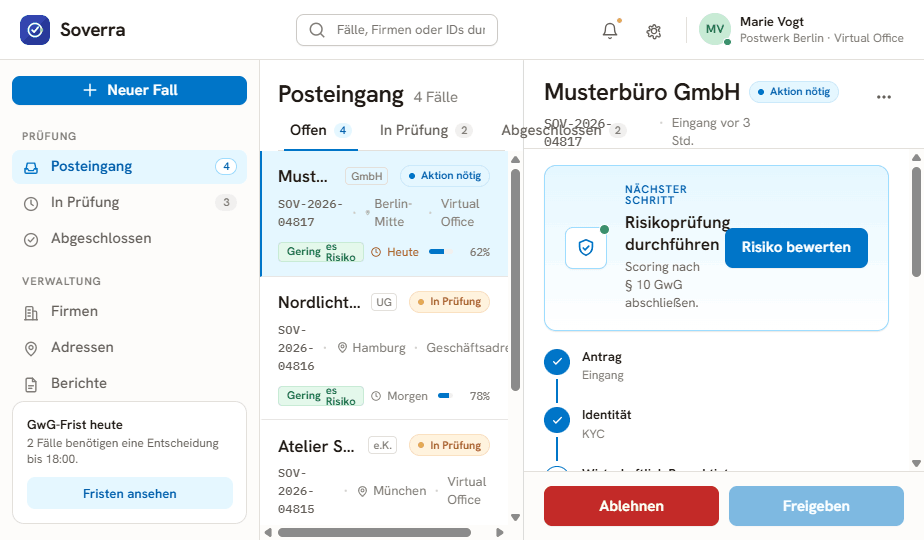Viewport: 924px width, 540px height.
Task: Open Adressen in the sidebar
Action: click(x=129, y=347)
